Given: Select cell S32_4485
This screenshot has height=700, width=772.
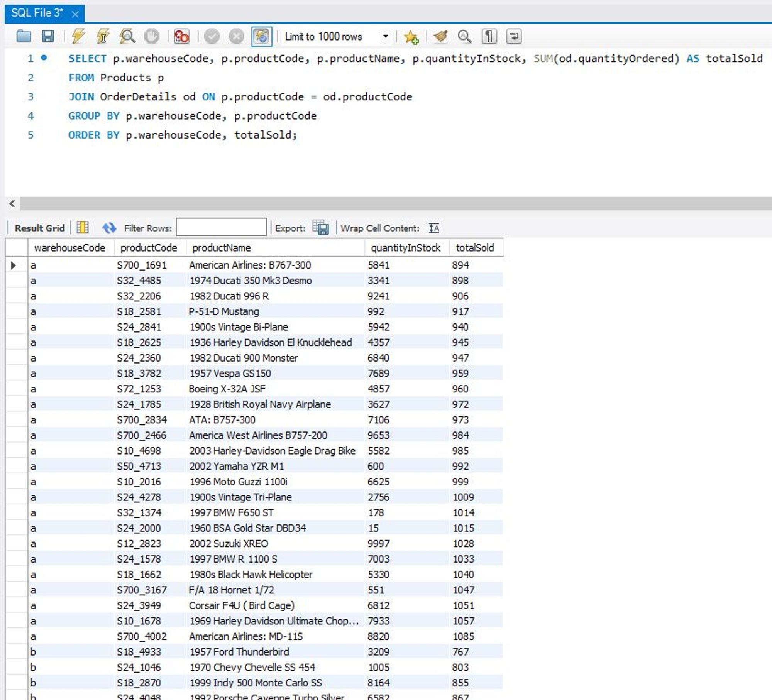Looking at the screenshot, I should 150,281.
